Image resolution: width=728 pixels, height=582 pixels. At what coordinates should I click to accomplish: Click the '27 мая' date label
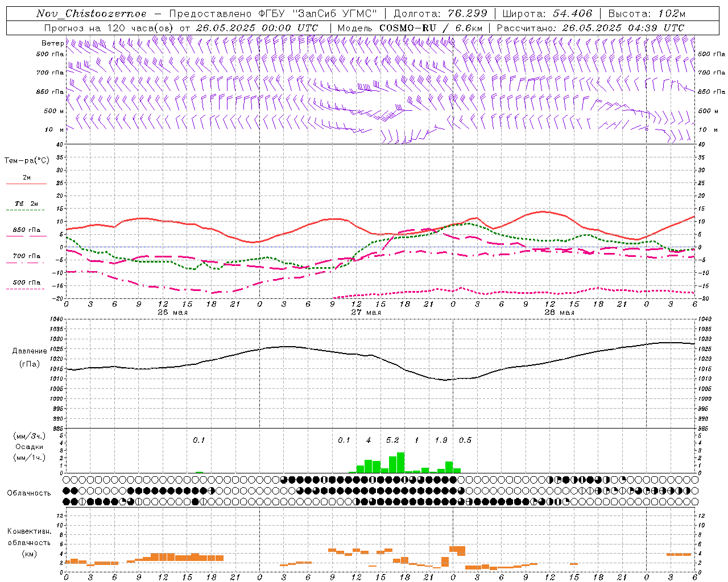pos(366,312)
